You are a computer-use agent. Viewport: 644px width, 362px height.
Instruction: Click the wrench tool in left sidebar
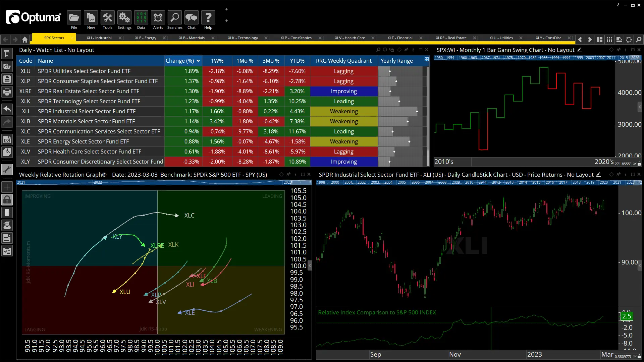[x=7, y=170]
